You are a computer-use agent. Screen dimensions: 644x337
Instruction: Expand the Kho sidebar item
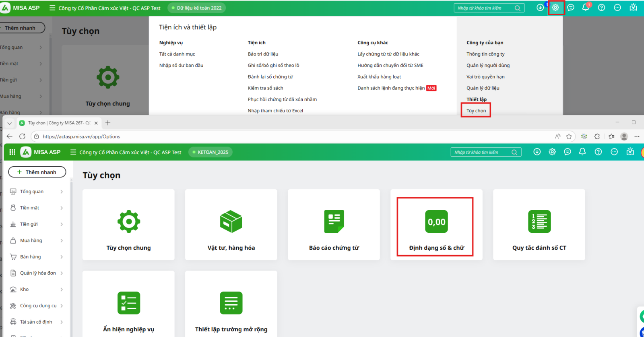pos(36,289)
